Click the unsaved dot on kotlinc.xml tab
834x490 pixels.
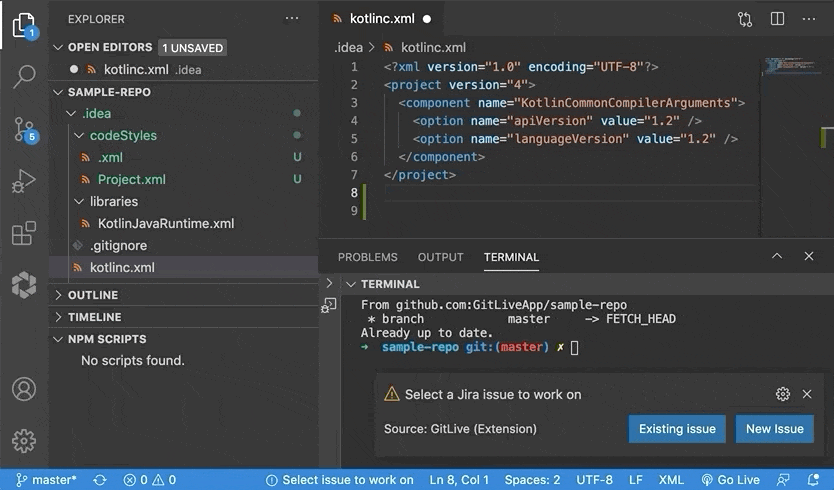coord(427,19)
